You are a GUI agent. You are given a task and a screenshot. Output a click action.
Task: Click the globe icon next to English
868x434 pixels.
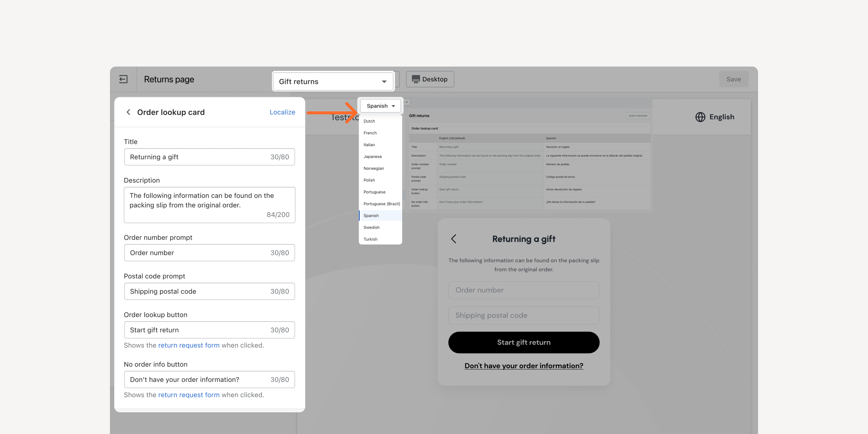click(x=700, y=117)
